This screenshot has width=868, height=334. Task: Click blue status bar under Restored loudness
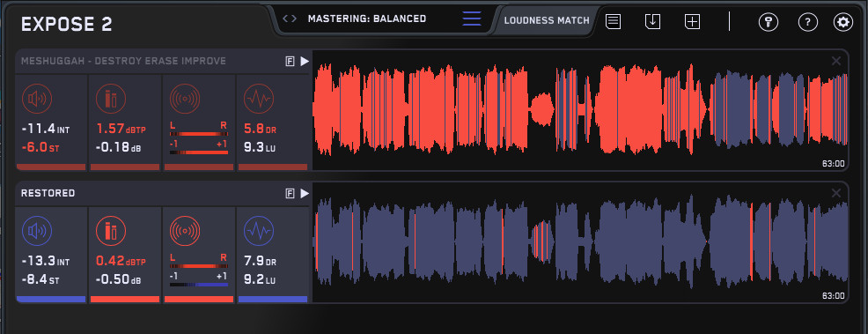(51, 299)
